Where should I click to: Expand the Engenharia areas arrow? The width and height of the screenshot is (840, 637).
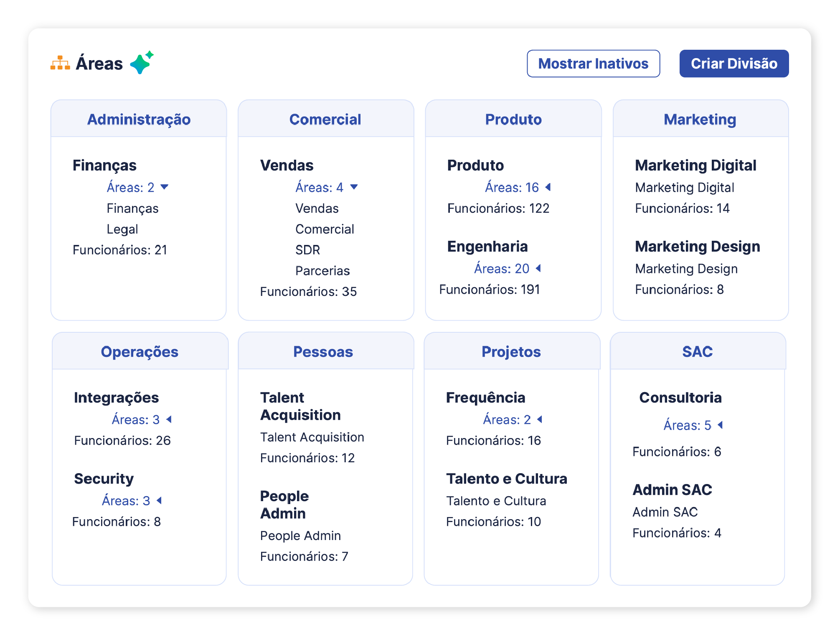coord(538,268)
